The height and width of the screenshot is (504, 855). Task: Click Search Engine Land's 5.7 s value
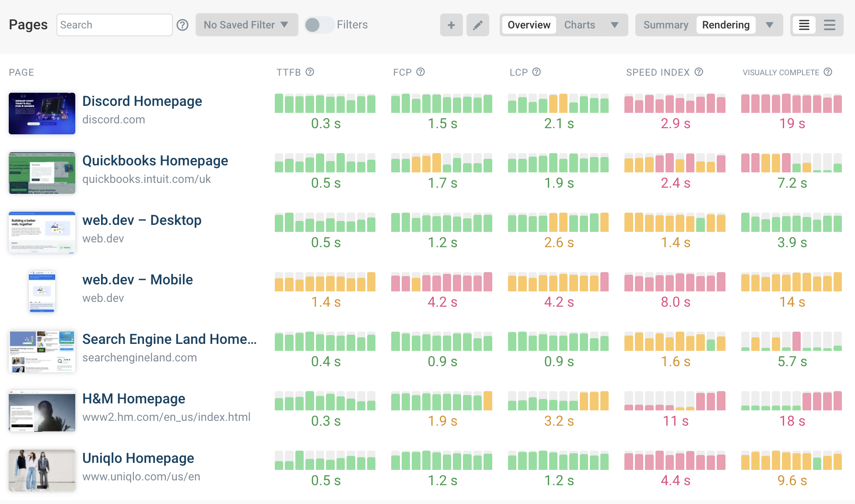(792, 361)
